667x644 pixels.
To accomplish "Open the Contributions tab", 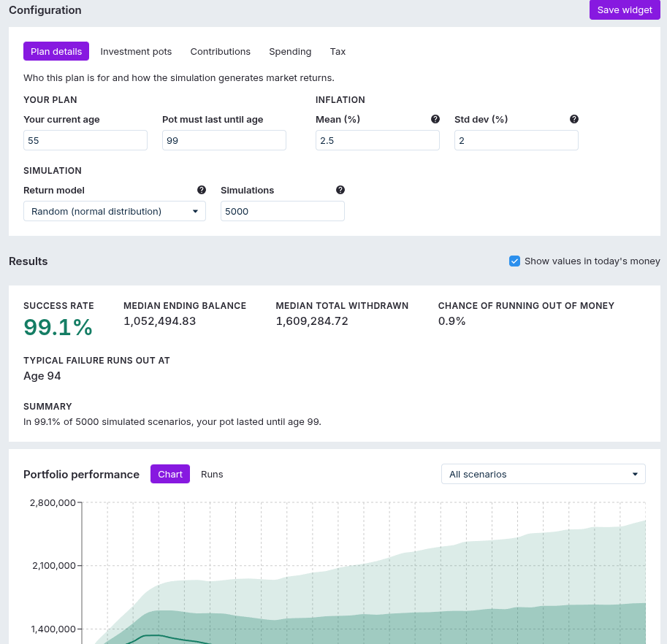I will (221, 51).
